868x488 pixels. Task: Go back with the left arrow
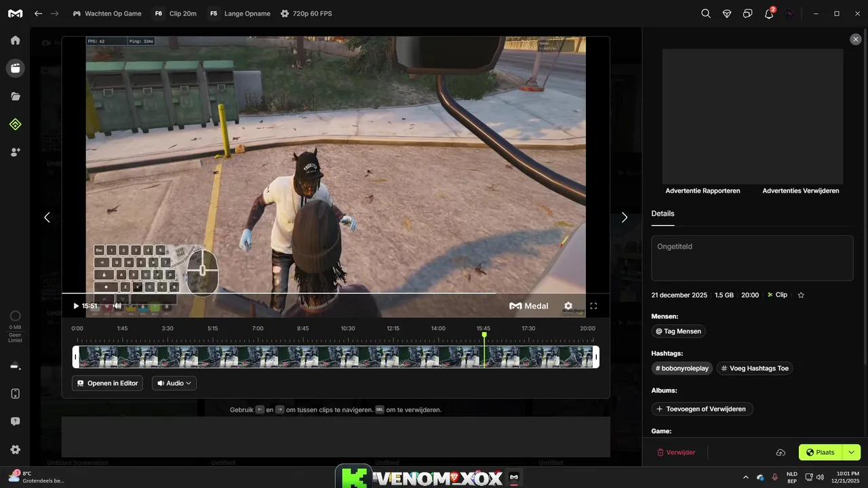(x=39, y=14)
